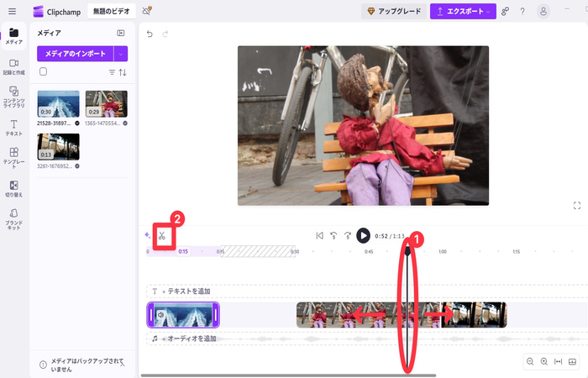This screenshot has width=588, height=378.
Task: Click the undo arrow
Action: point(150,34)
